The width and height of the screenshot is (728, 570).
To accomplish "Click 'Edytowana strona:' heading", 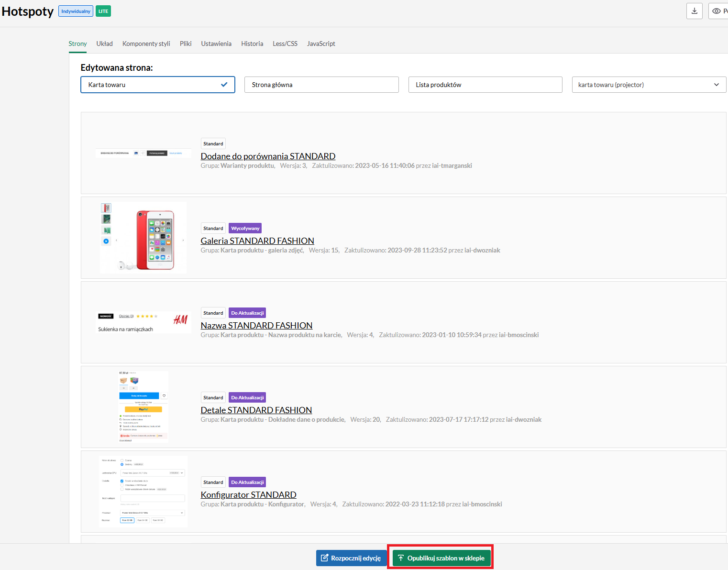I will (117, 67).
